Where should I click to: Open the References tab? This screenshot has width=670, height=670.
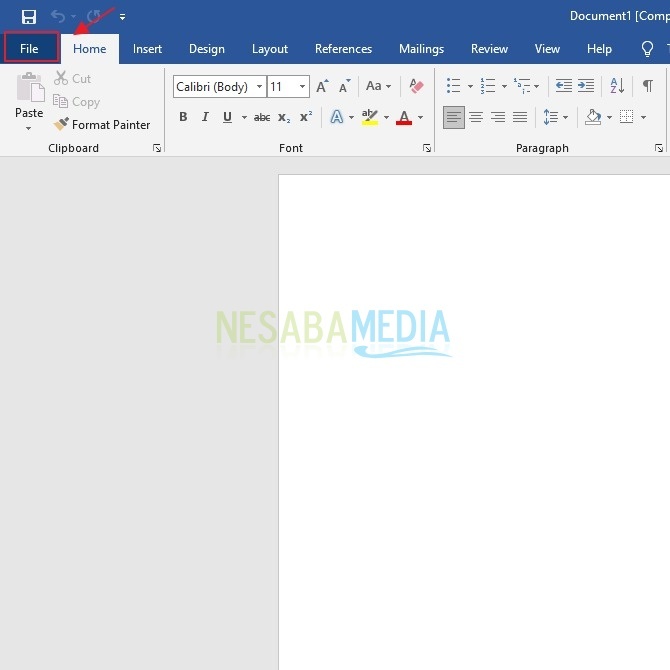point(343,49)
